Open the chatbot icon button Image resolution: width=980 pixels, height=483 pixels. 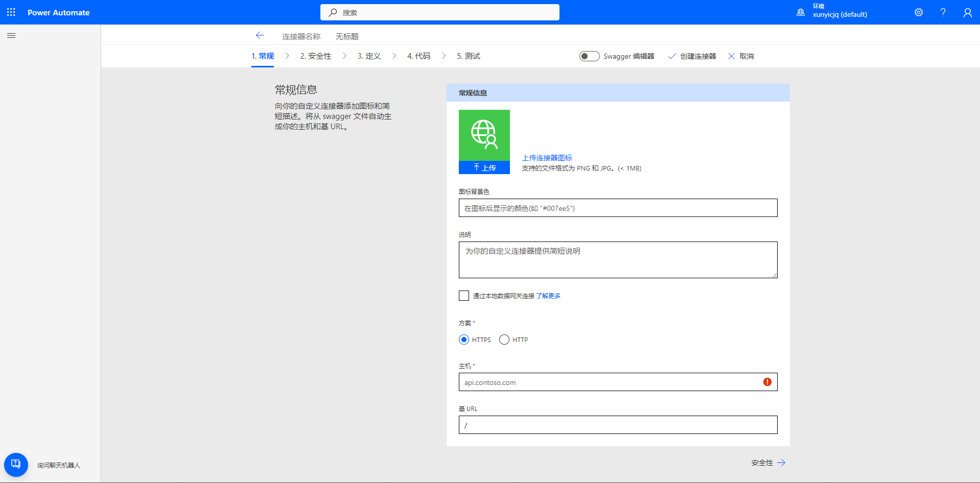(x=16, y=465)
